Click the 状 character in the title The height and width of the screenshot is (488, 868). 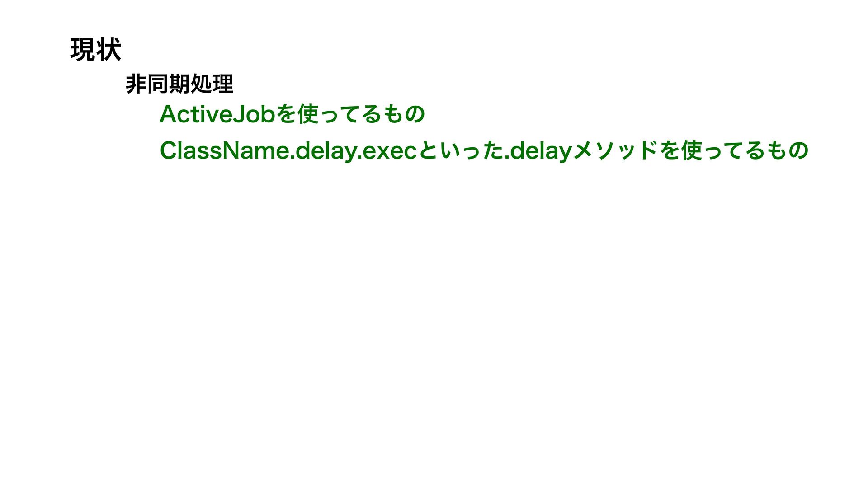tap(109, 50)
